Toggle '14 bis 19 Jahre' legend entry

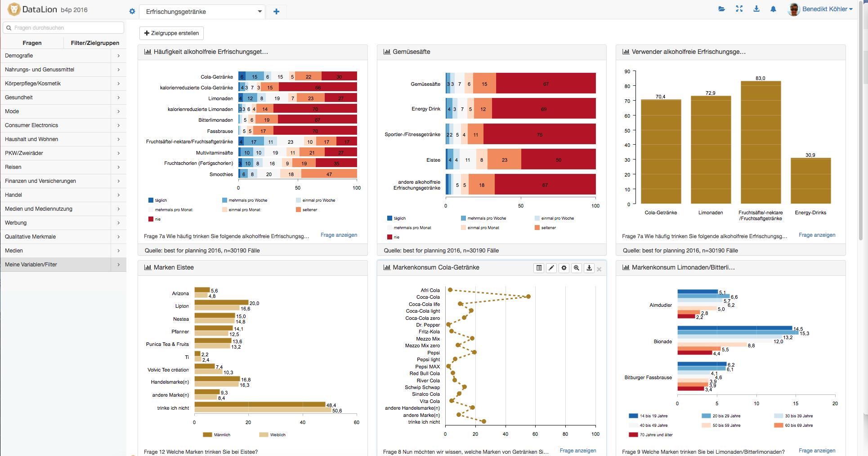(649, 416)
